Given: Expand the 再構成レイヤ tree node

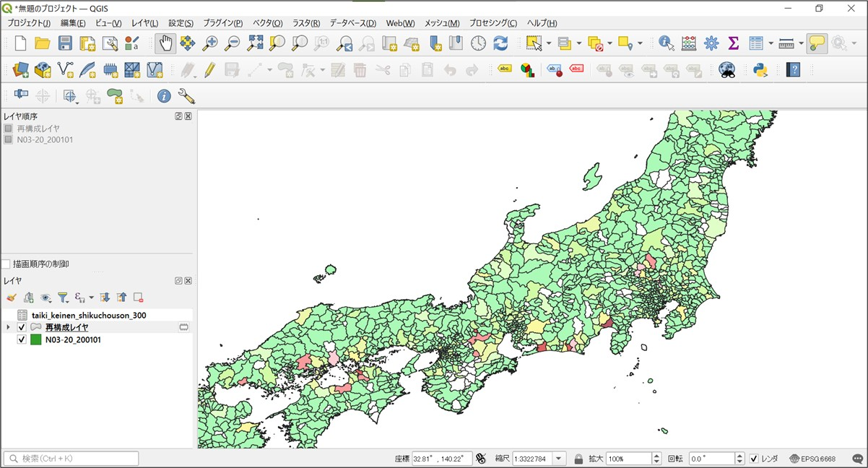Looking at the screenshot, I should 8,327.
